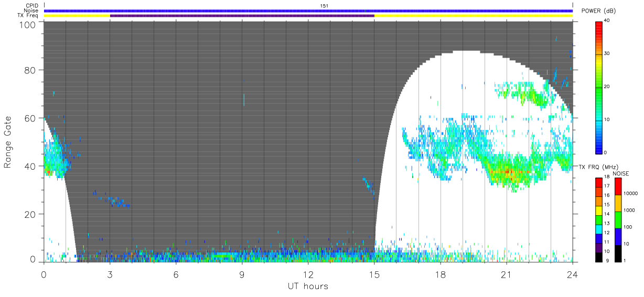Click the TX Freq row label
Screen dimensions: 644x297
click(28, 16)
